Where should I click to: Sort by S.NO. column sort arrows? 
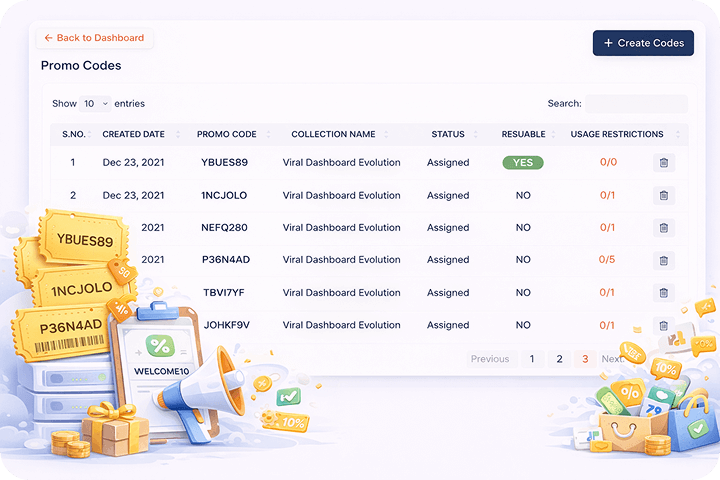point(89,134)
